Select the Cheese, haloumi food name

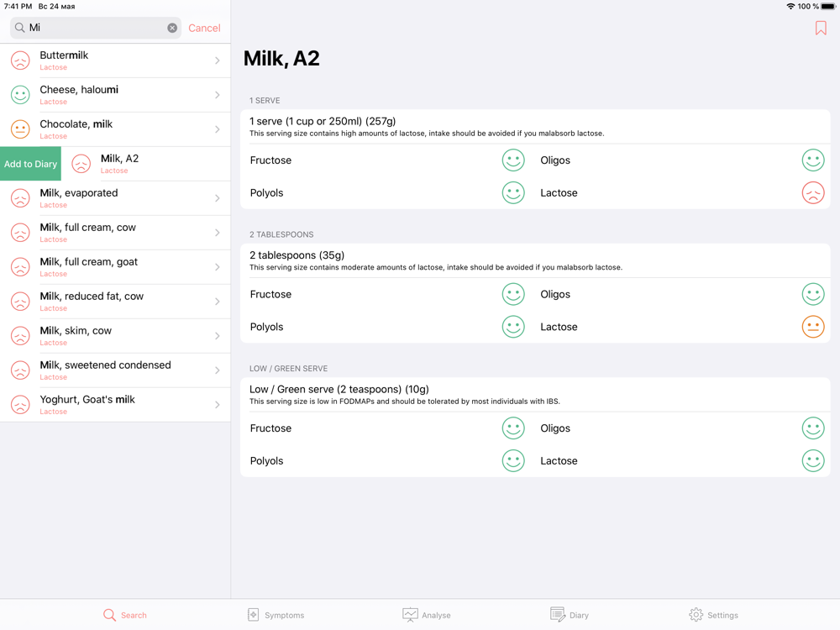tap(79, 90)
